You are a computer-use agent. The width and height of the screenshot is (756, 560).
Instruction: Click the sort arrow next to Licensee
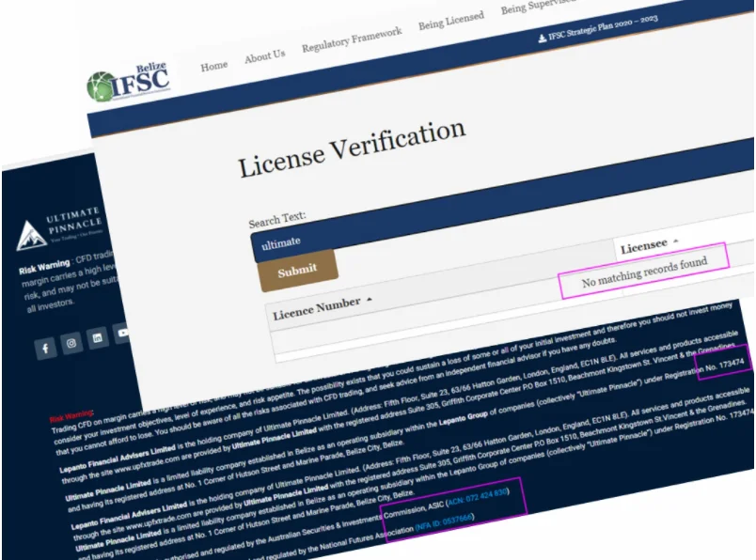coord(676,241)
